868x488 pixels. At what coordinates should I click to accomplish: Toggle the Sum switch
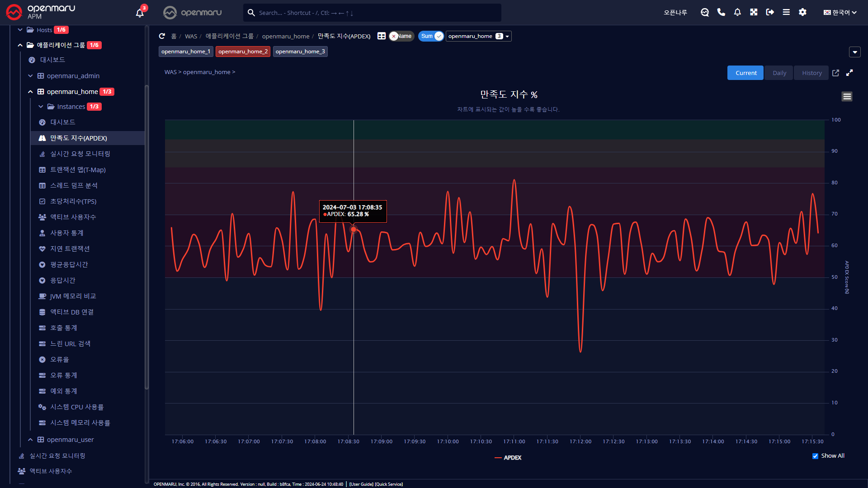431,36
